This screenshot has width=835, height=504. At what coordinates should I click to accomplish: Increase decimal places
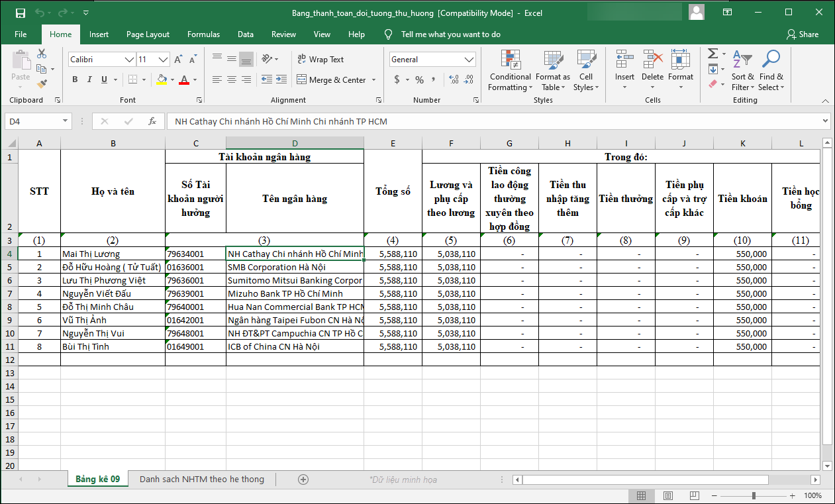point(454,79)
